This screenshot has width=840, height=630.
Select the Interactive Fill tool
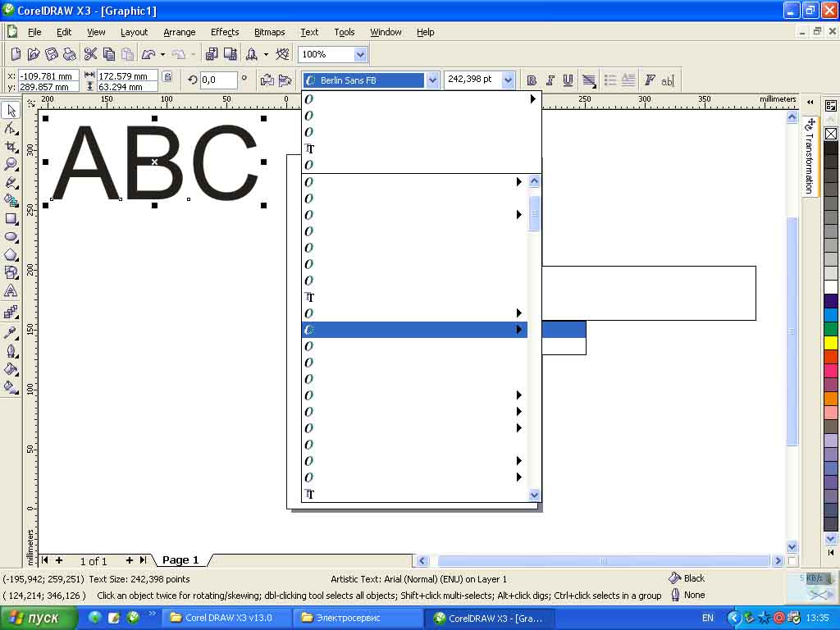(11, 387)
